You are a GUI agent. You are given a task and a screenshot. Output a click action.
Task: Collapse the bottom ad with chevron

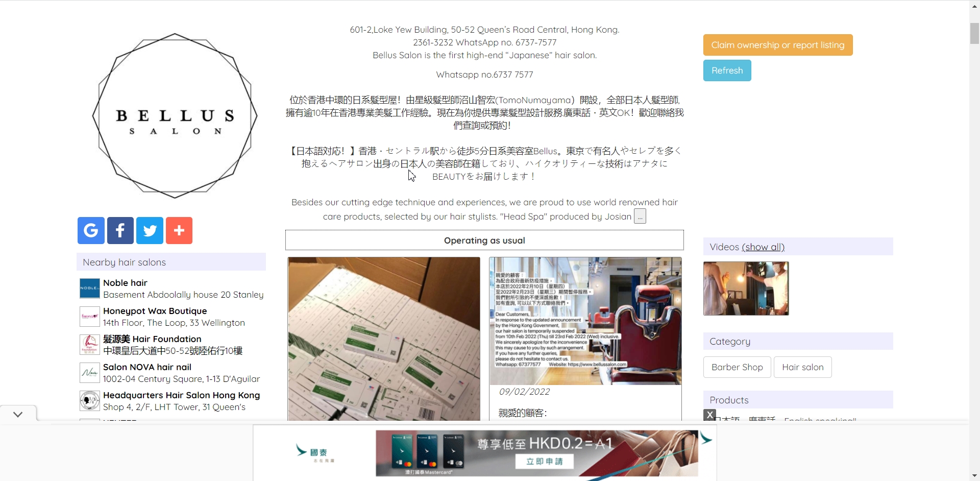coord(18,414)
